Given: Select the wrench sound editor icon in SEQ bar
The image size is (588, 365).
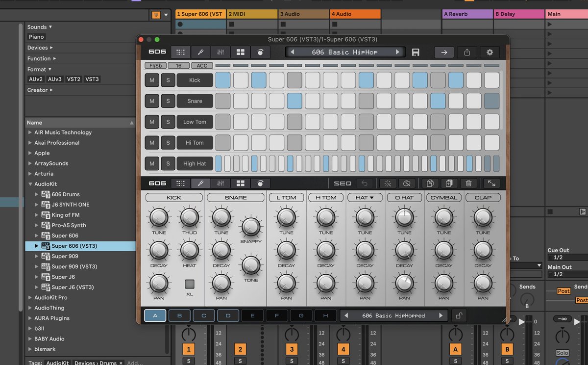Looking at the screenshot, I should click(200, 183).
